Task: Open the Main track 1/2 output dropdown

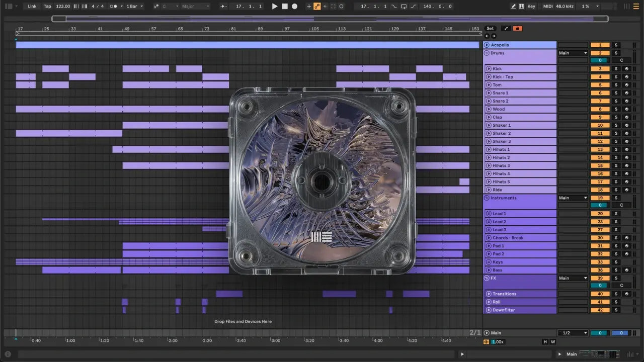Action: (573, 333)
